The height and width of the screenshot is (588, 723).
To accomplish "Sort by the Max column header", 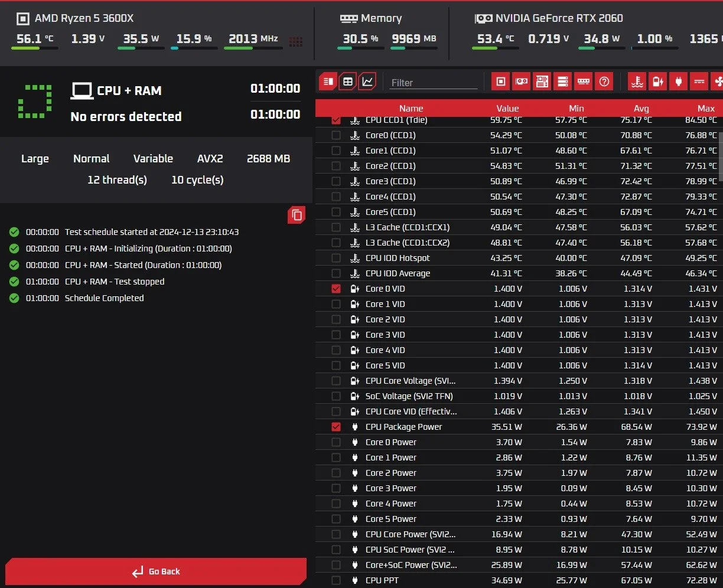I will pos(706,108).
